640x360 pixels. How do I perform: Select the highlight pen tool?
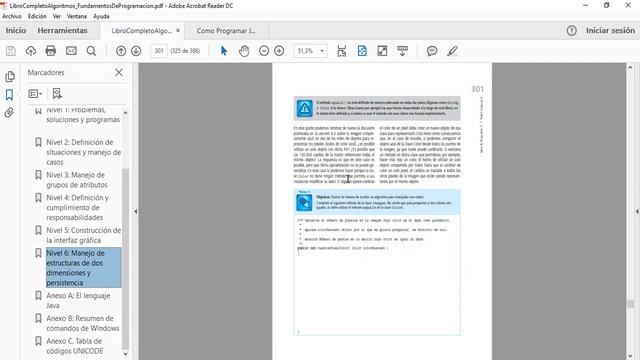pos(452,51)
